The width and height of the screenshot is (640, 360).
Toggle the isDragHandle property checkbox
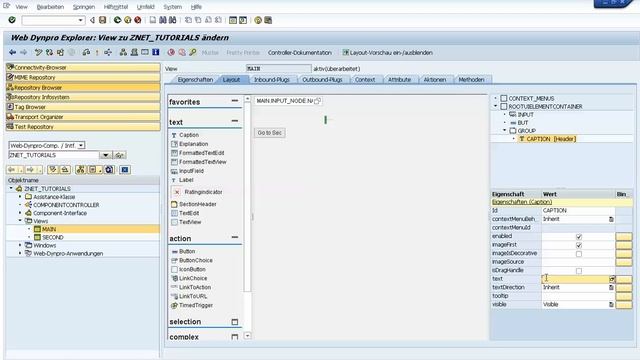pos(579,271)
